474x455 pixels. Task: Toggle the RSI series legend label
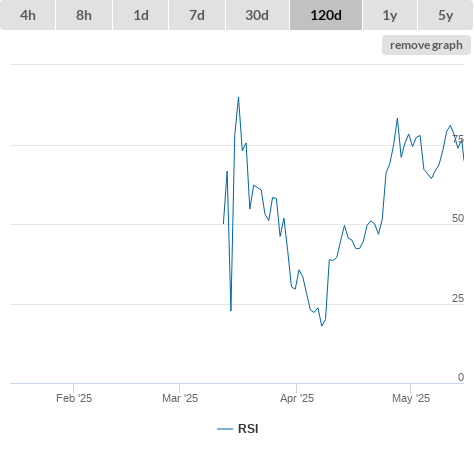(x=248, y=429)
